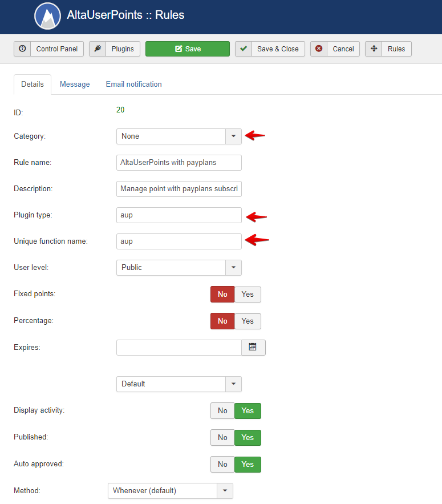This screenshot has height=504, width=442.
Task: Click the 'Published:' label
Action: pos(31,437)
